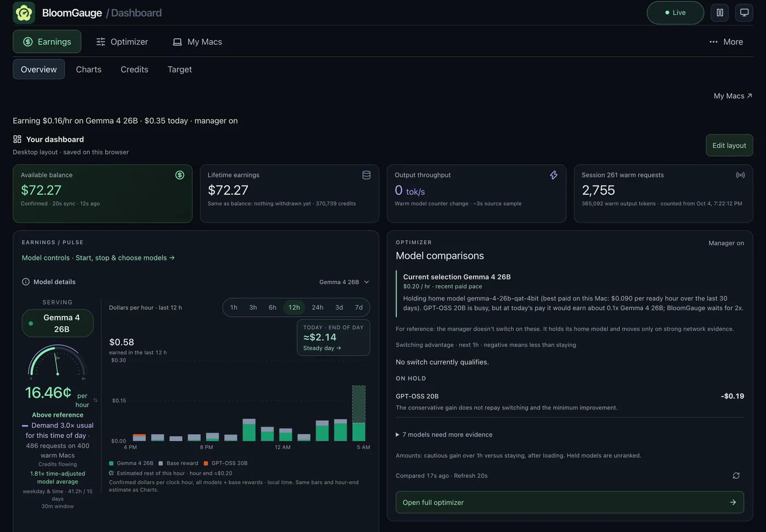Click the Gemma 4 26B legend swatch
The image size is (766, 532).
[112, 463]
